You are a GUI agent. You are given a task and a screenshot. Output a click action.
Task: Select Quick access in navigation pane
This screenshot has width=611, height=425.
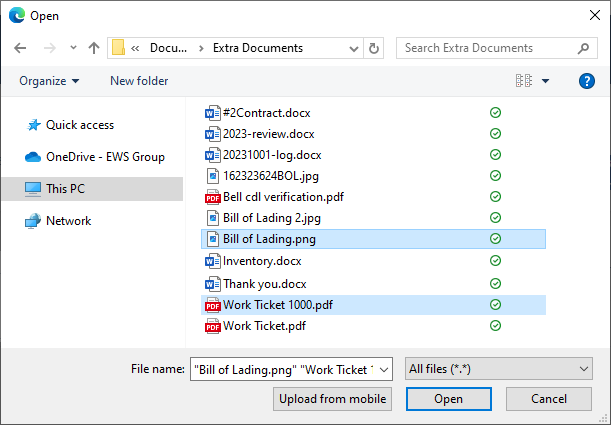(x=80, y=125)
